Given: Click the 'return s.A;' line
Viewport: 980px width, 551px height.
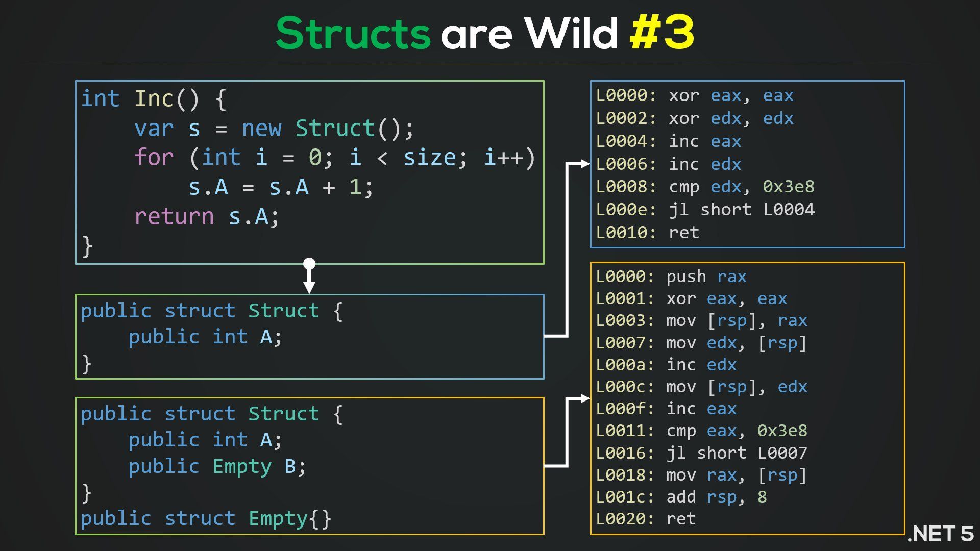Looking at the screenshot, I should tap(207, 217).
